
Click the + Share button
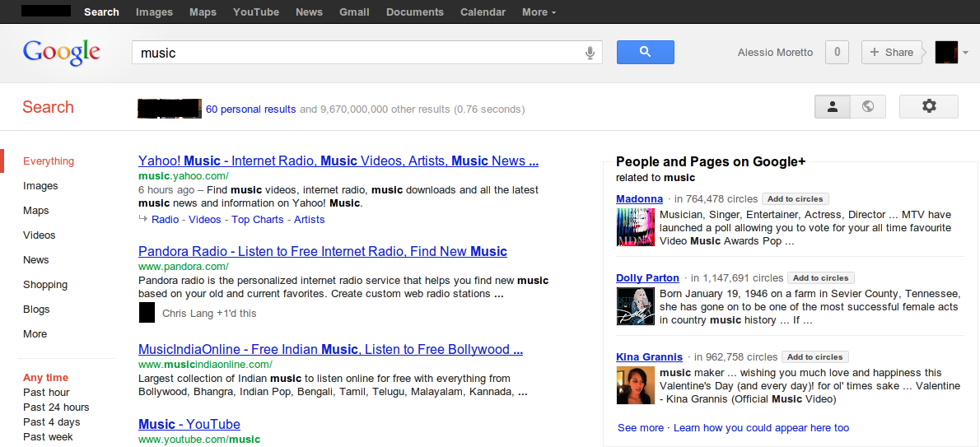pyautogui.click(x=891, y=52)
